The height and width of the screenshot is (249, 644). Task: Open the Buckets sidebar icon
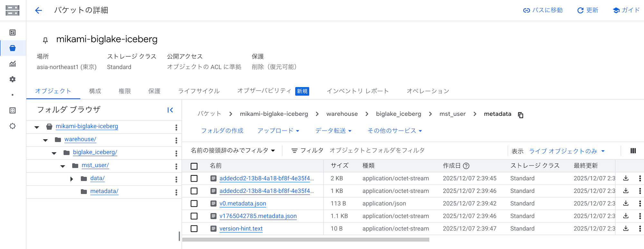[x=13, y=48]
